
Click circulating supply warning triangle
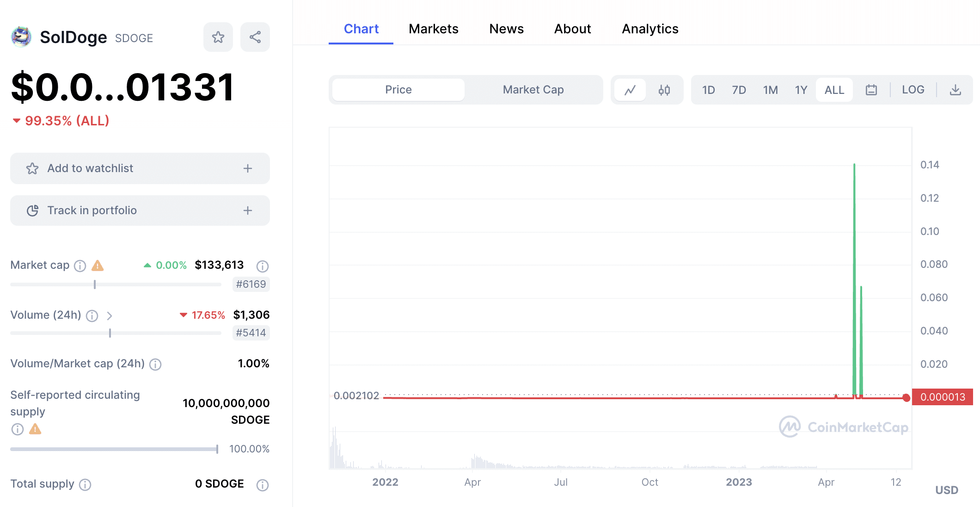[x=35, y=429]
